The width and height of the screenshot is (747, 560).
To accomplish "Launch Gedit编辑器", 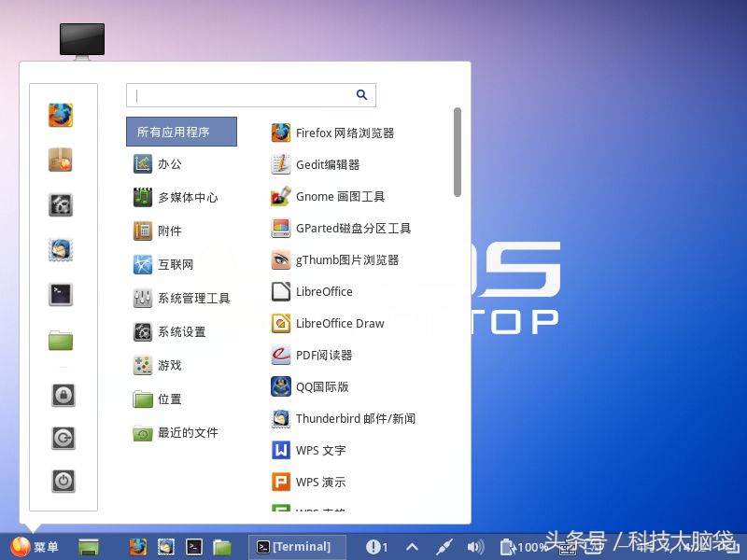I will (x=316, y=165).
